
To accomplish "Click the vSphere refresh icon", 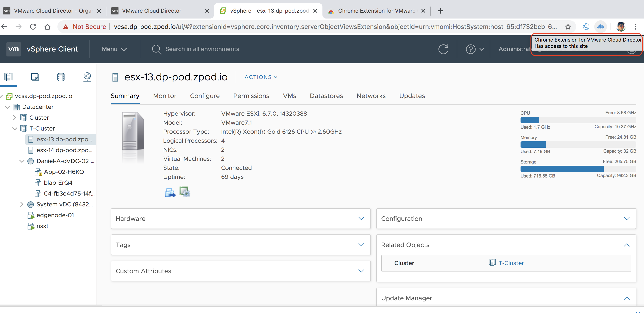I will click(x=443, y=49).
